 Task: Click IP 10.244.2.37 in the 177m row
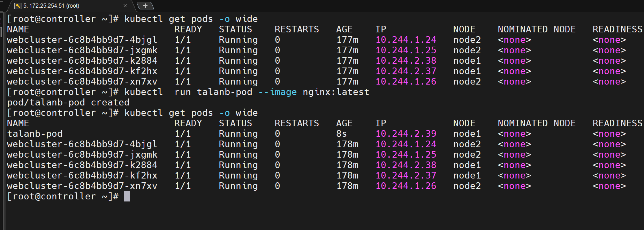pos(406,71)
